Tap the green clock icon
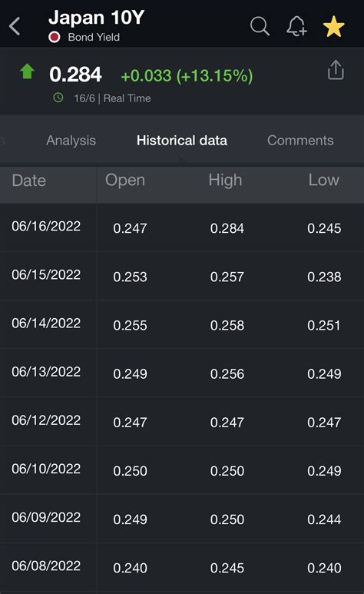 [58, 98]
